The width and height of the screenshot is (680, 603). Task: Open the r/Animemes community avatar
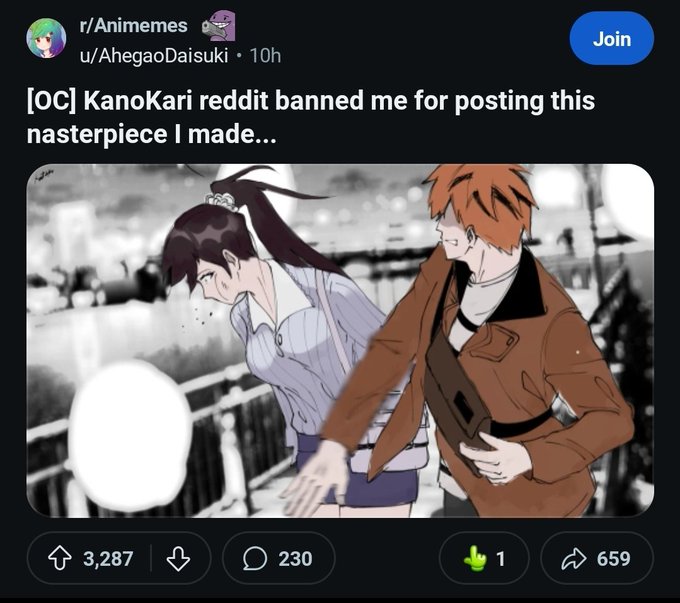46,38
